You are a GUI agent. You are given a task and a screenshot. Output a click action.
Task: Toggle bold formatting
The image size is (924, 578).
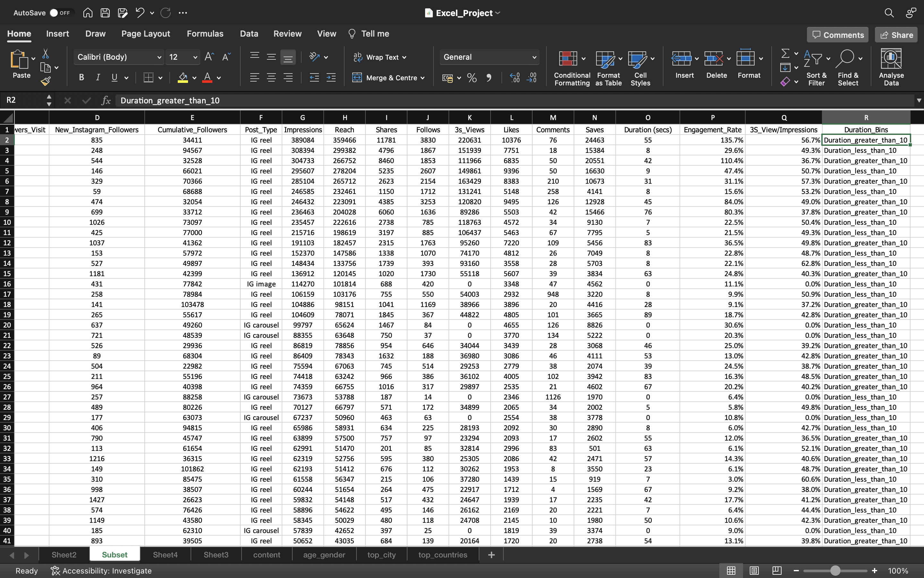[x=81, y=78]
